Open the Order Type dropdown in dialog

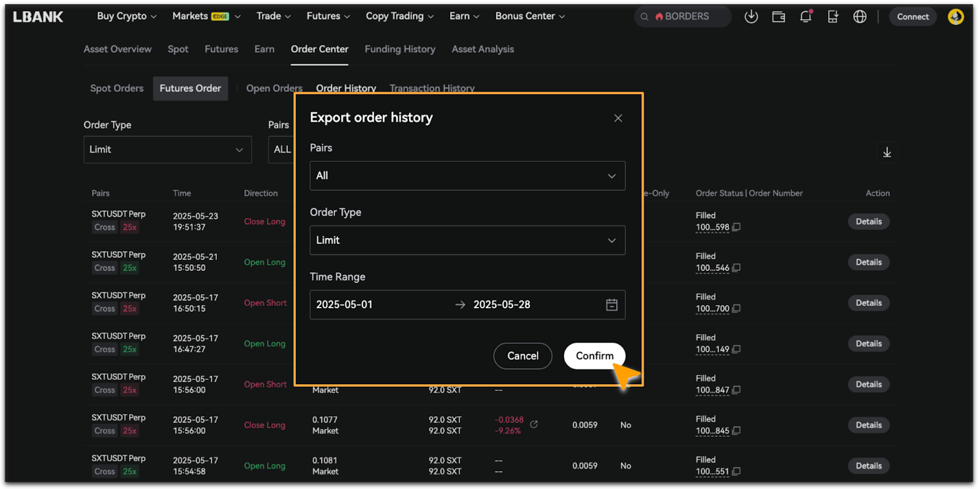[x=467, y=240]
